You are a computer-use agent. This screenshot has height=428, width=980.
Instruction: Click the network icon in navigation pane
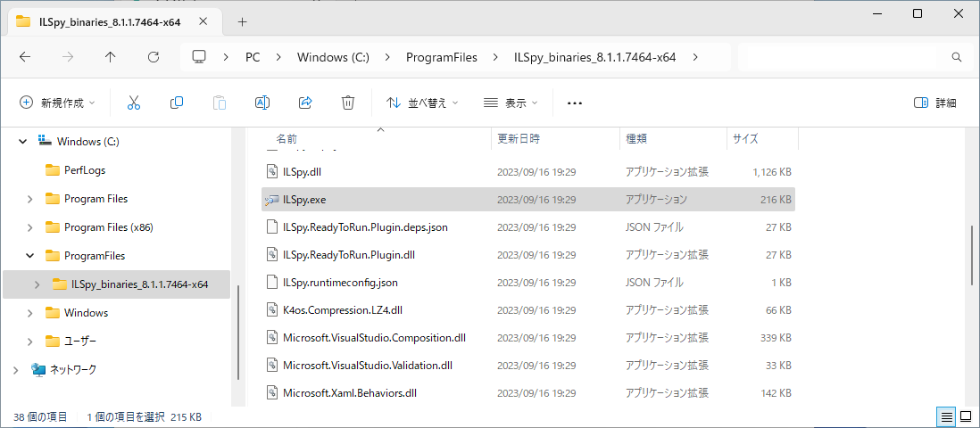click(x=38, y=370)
